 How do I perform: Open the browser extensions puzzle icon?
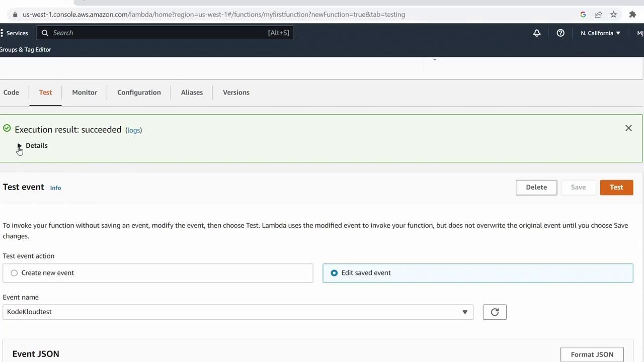point(632,15)
